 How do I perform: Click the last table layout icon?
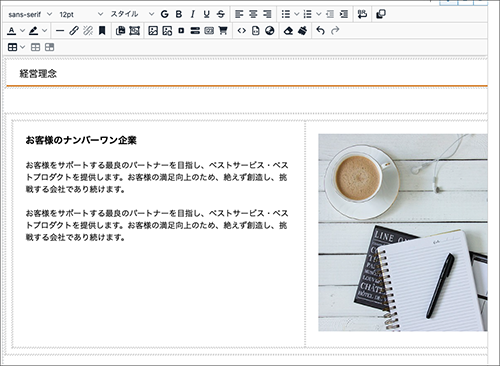click(x=49, y=47)
